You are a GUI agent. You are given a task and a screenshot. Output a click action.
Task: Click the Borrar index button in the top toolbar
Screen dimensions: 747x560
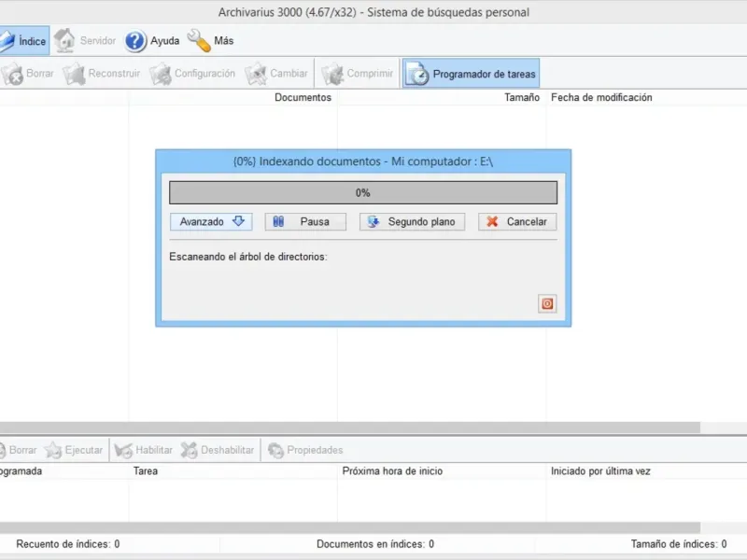[27, 74]
